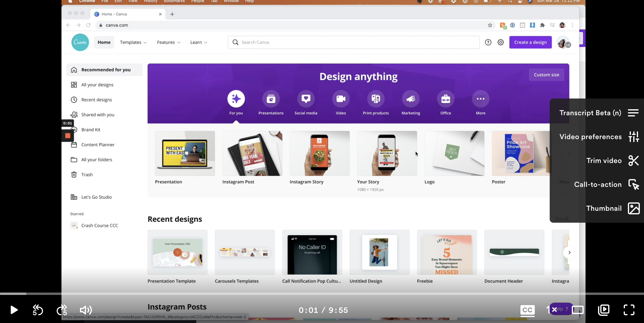Open the Thumbnail image icon
644x323 pixels.
[x=634, y=208]
